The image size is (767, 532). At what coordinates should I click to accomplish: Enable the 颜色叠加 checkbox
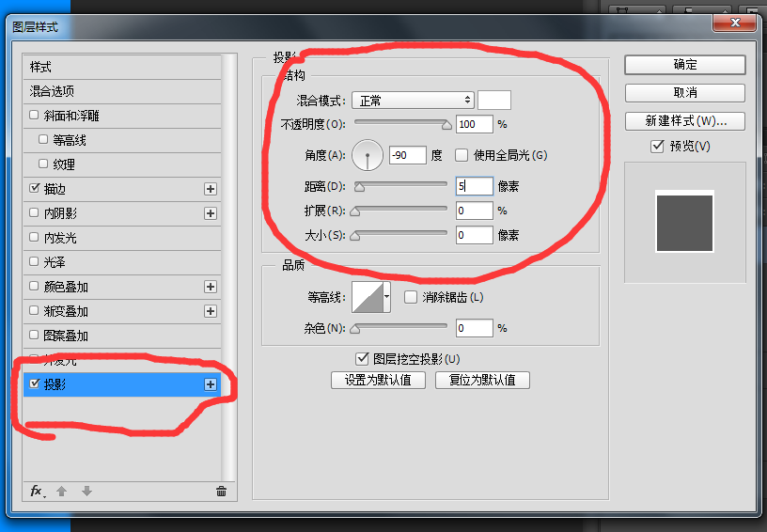tap(34, 286)
